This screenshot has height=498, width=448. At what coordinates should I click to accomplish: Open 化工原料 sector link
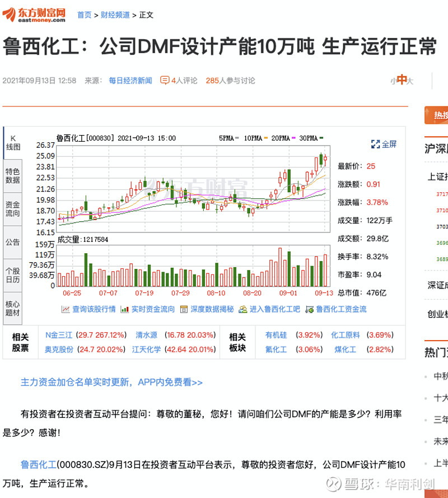pos(346,335)
